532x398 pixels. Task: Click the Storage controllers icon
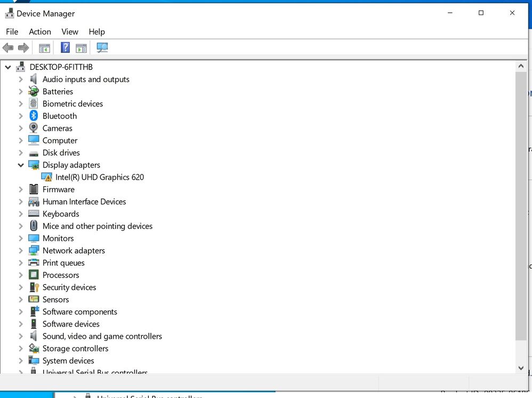pos(34,348)
